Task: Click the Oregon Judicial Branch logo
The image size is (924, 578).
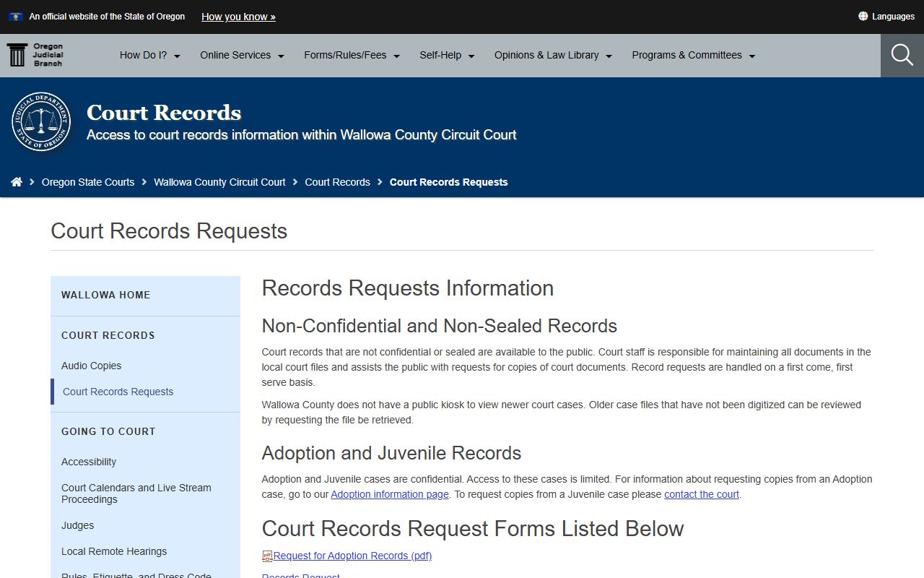Action: [x=35, y=55]
